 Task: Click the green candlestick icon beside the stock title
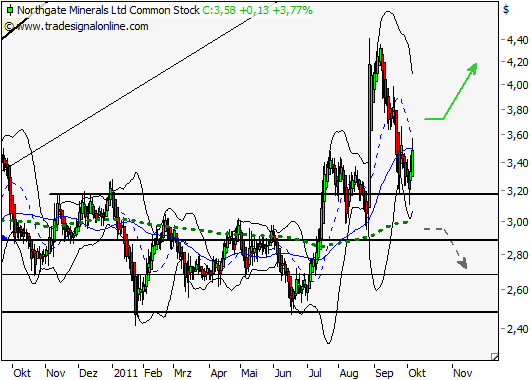tap(10, 10)
